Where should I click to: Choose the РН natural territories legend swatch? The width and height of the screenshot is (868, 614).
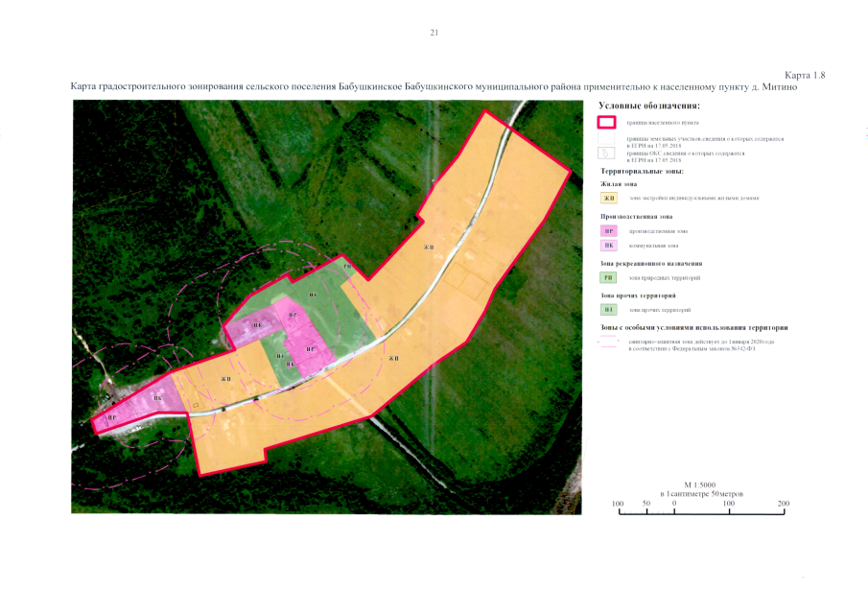(607, 277)
